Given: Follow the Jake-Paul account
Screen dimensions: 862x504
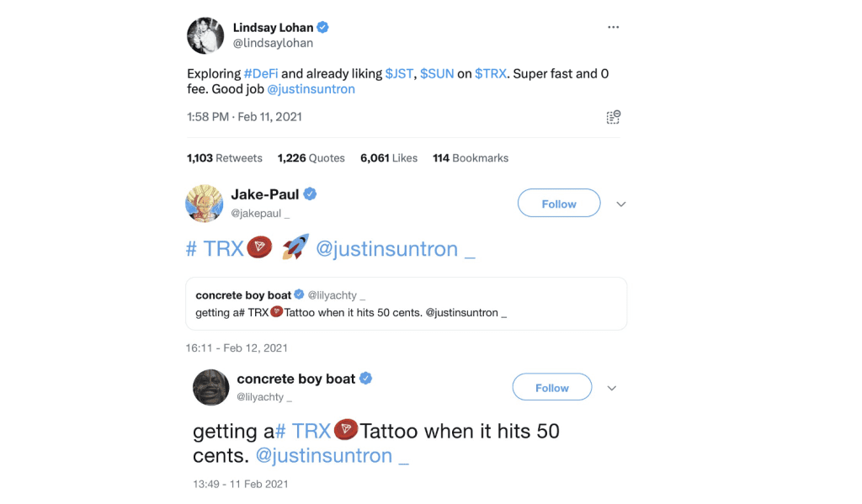Looking at the screenshot, I should click(x=559, y=204).
